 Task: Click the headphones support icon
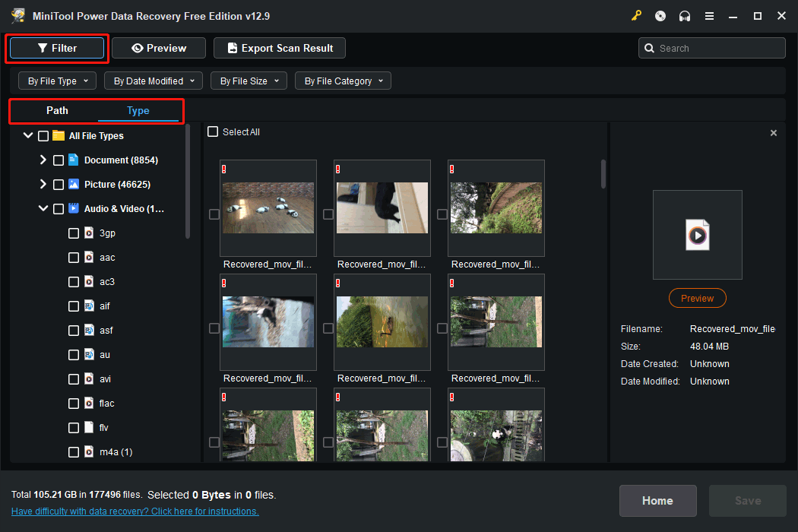[x=685, y=16]
